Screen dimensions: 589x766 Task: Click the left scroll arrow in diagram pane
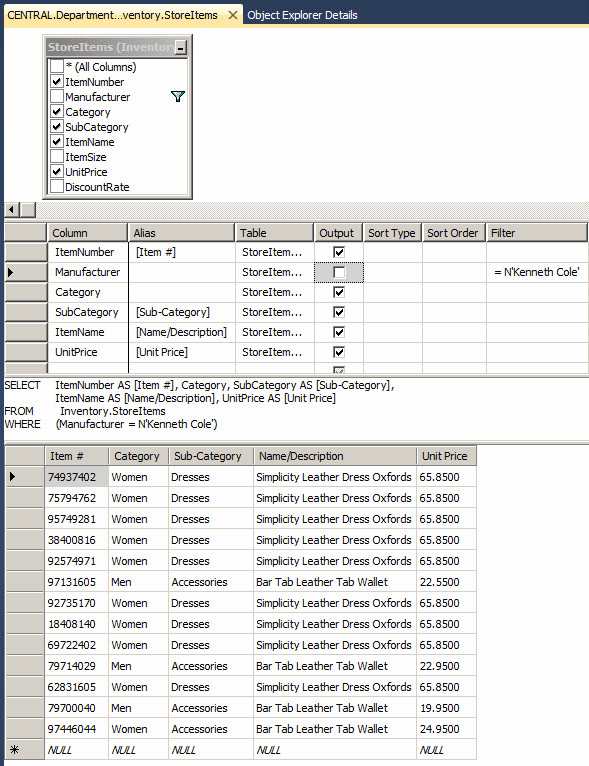tap(12, 210)
